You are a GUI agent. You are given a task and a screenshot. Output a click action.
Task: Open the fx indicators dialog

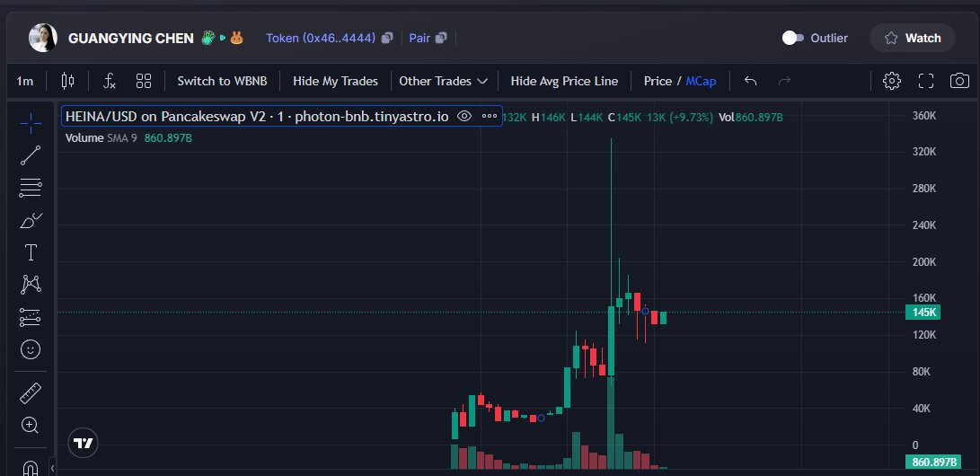(x=110, y=81)
